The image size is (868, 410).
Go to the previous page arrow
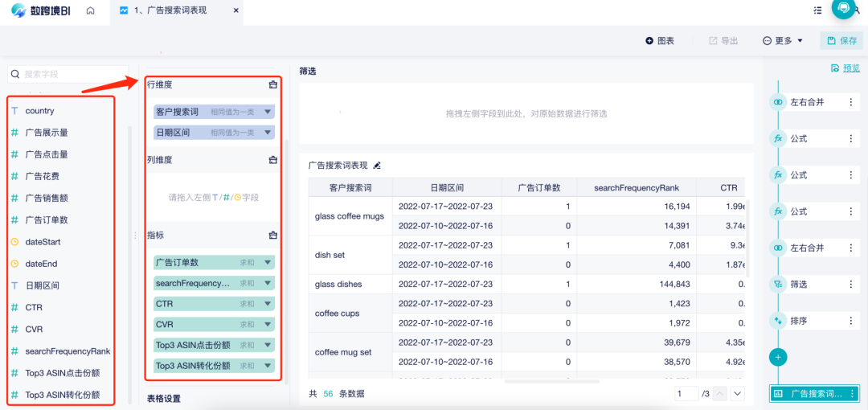[x=720, y=394]
